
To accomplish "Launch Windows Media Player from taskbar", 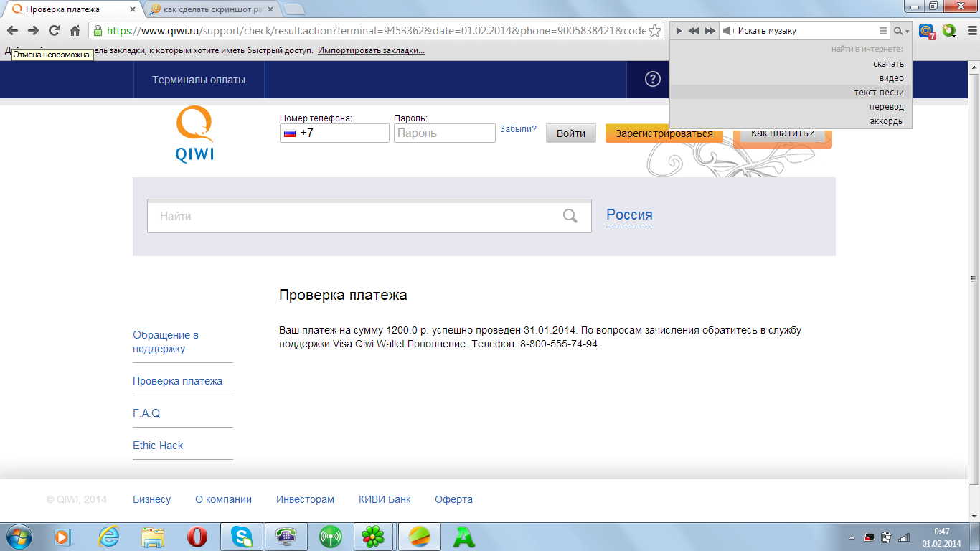I will [x=65, y=536].
